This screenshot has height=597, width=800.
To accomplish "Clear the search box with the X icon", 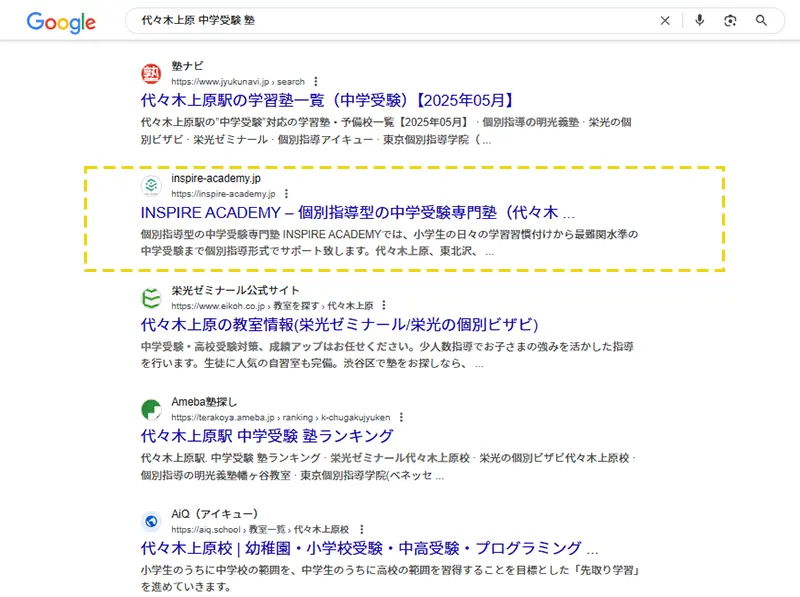I will pyautogui.click(x=665, y=20).
